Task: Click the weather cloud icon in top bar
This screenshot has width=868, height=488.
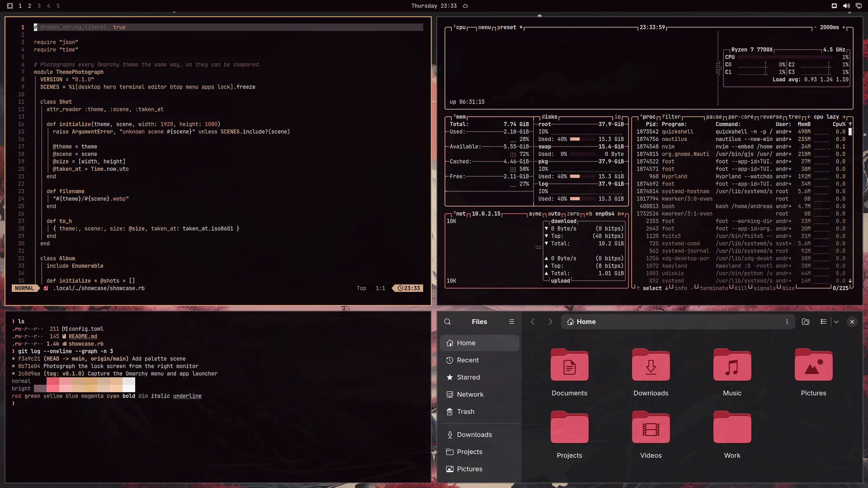Action: (465, 6)
